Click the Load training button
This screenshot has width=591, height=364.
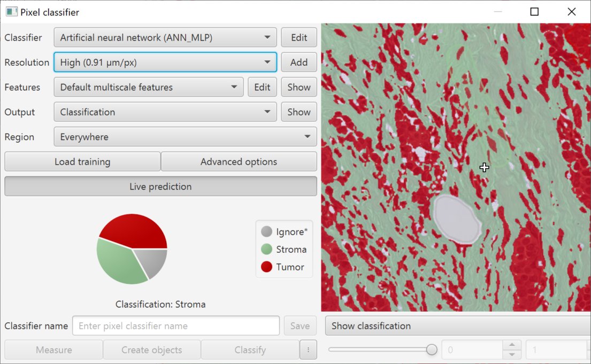[82, 161]
